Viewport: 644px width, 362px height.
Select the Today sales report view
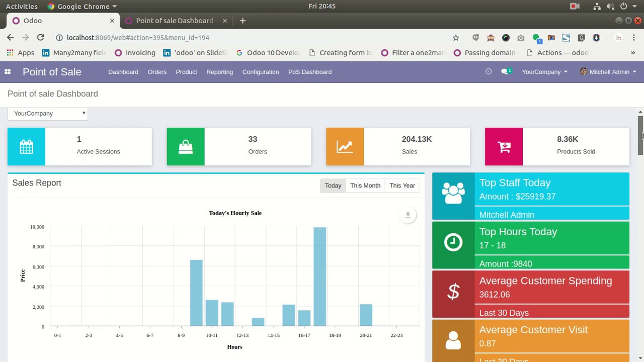coord(333,185)
